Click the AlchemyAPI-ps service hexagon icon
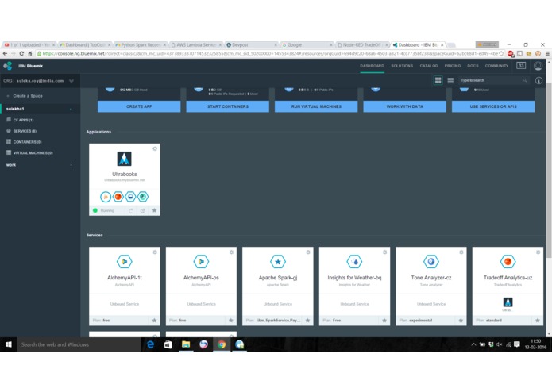The height and width of the screenshot is (392, 552). click(x=201, y=262)
